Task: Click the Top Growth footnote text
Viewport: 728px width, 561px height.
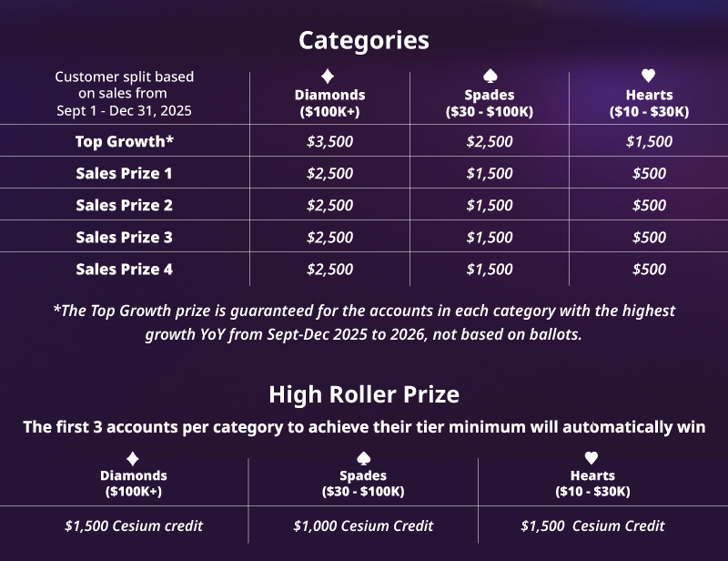Action: (364, 322)
